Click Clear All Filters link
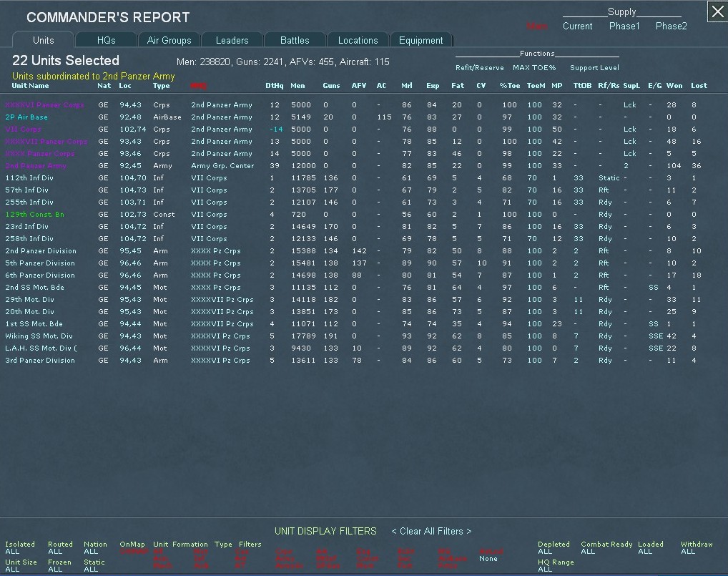The image size is (728, 576). [431, 531]
